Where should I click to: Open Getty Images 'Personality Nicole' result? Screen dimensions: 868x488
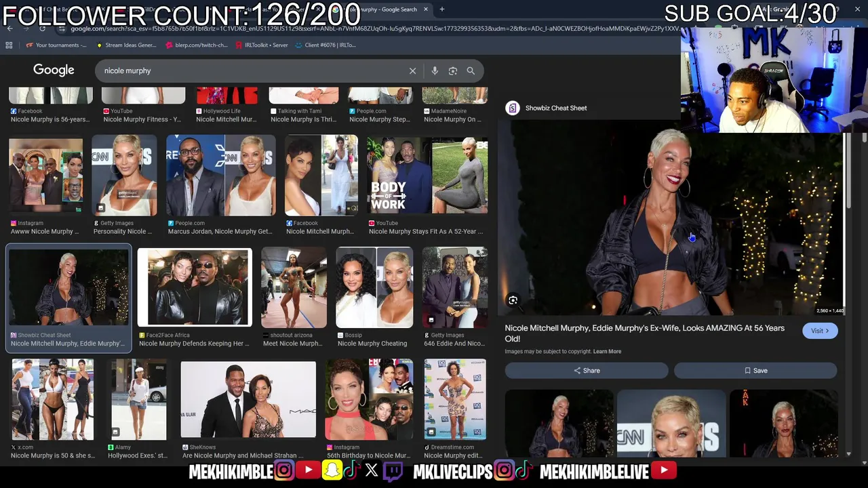point(124,176)
